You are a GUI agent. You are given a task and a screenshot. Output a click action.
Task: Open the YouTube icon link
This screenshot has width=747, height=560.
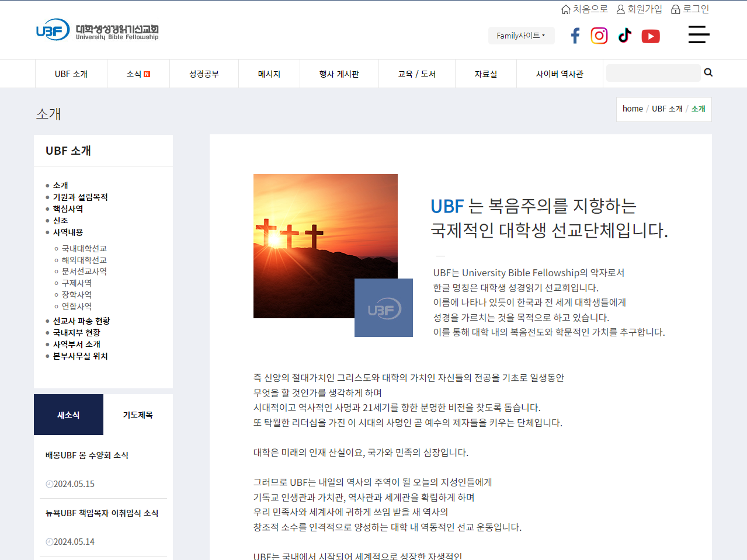[x=651, y=36]
